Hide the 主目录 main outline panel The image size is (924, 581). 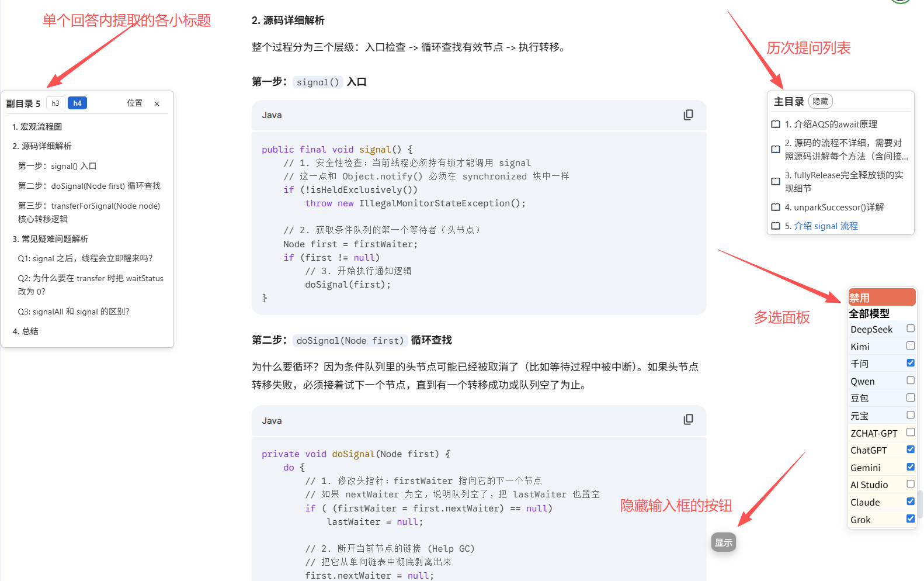[x=820, y=102]
